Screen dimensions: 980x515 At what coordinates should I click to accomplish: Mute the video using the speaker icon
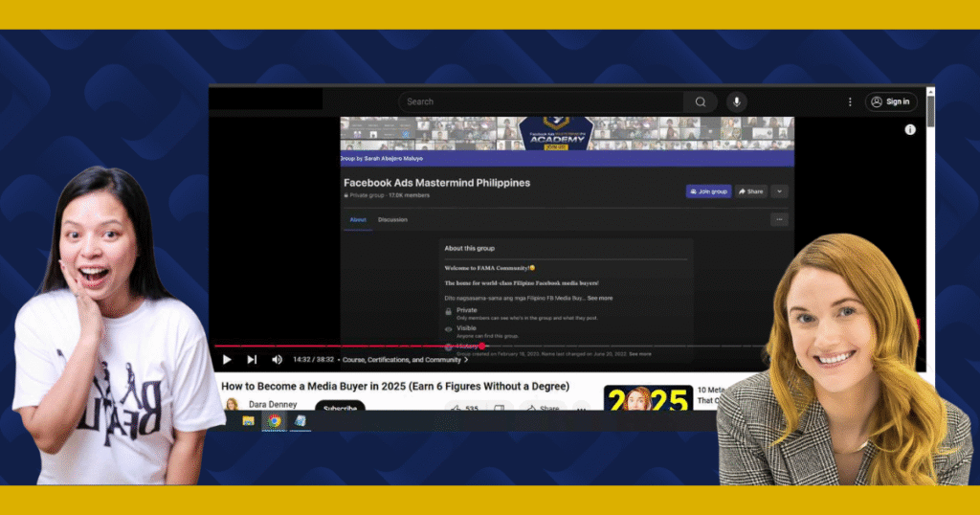pyautogui.click(x=277, y=359)
